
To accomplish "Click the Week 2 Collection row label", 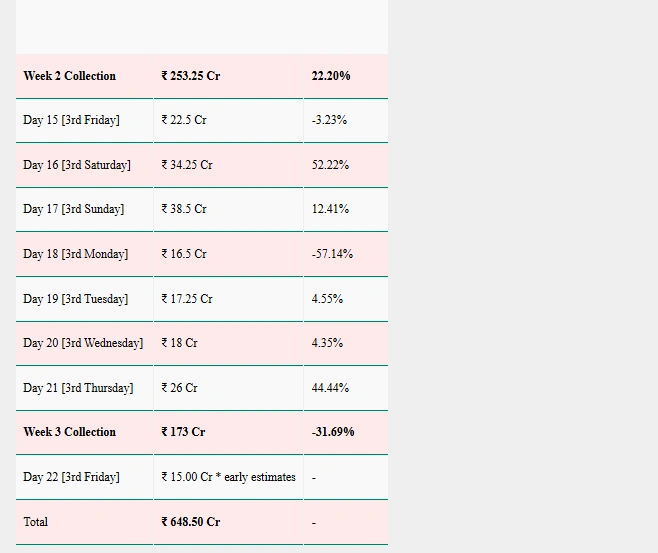I will tap(70, 76).
